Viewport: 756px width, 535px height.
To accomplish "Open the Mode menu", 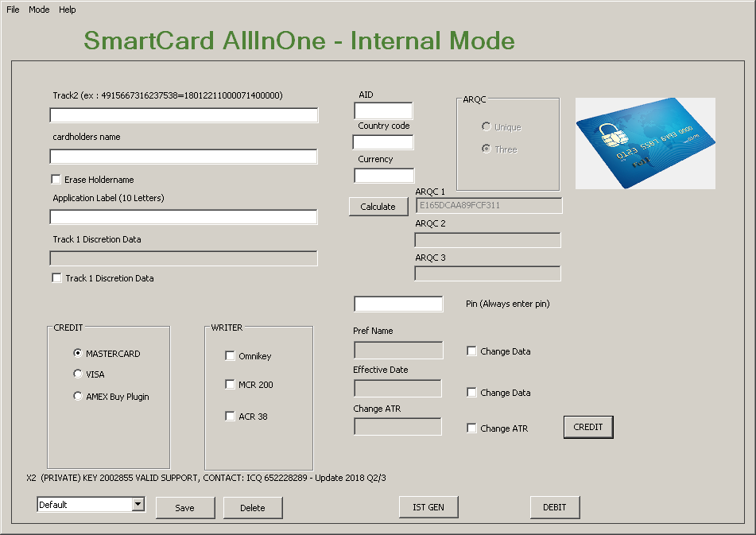I will [x=39, y=10].
